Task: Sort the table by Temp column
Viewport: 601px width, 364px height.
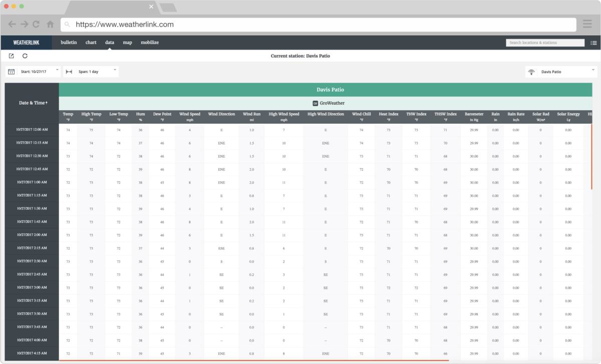Action: (68, 115)
